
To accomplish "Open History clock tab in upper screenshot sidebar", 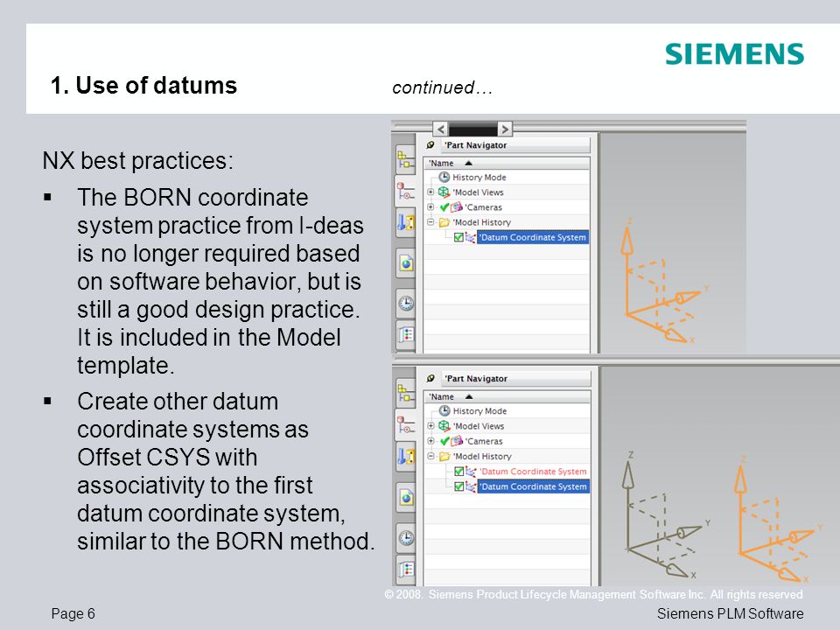I will pyautogui.click(x=406, y=304).
